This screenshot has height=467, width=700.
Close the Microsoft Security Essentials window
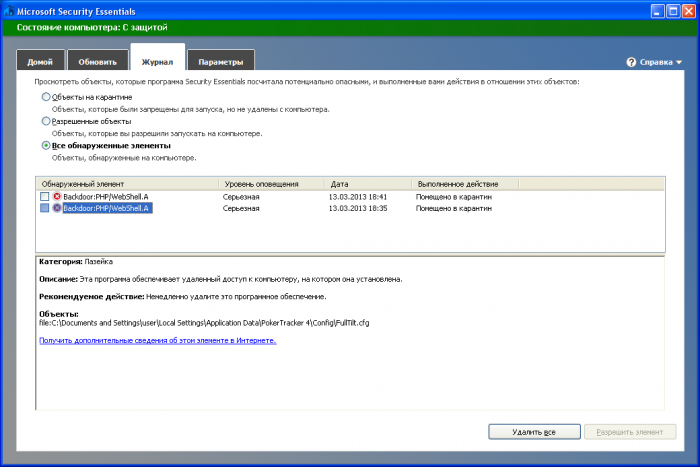click(x=688, y=11)
